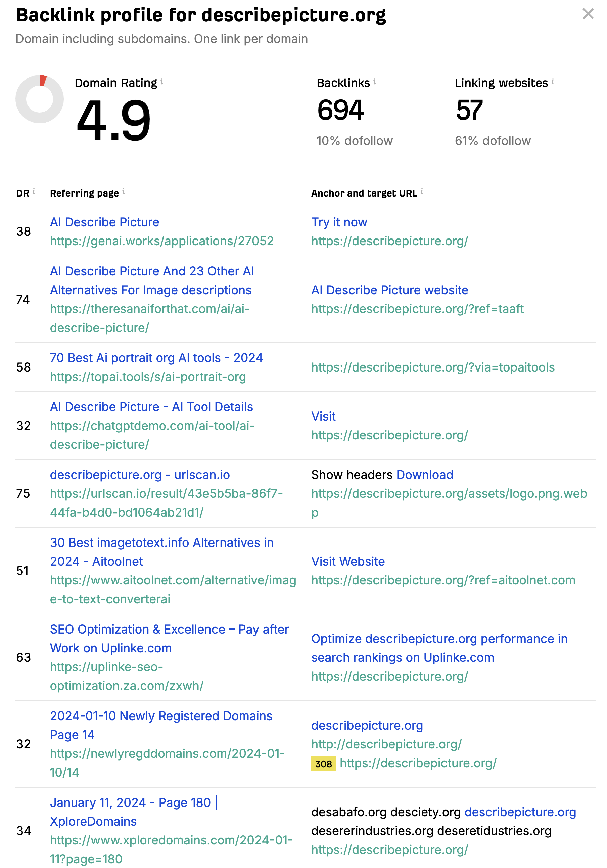Open the describepicture.org/assets/logo.png.webp URL
Image resolution: width=607 pixels, height=868 pixels.
click(x=449, y=503)
